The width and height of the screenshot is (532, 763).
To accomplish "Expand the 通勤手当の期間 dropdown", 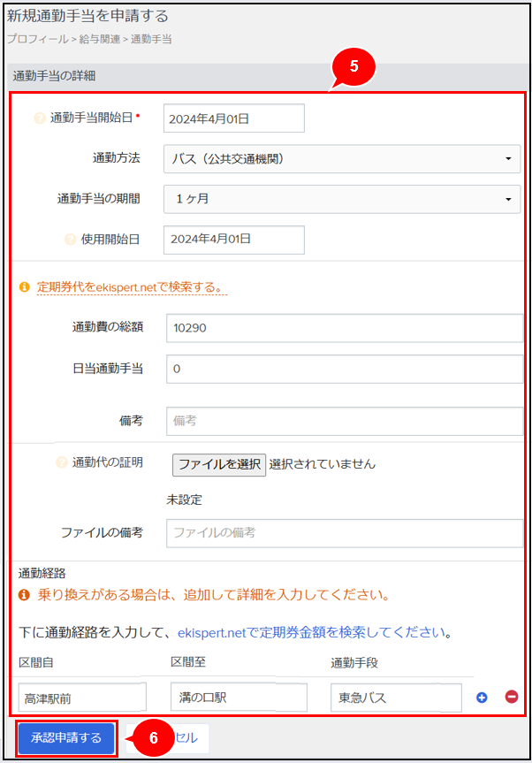I will [340, 199].
